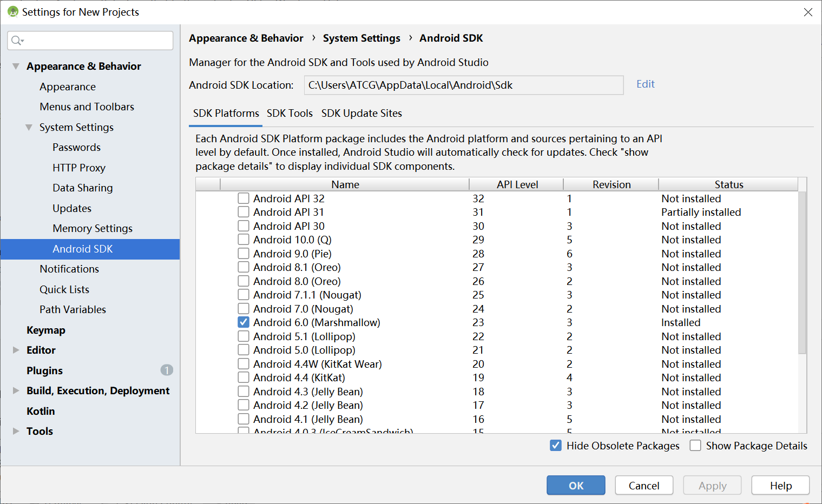
Task: Click the search magnifier icon
Action: click(17, 41)
